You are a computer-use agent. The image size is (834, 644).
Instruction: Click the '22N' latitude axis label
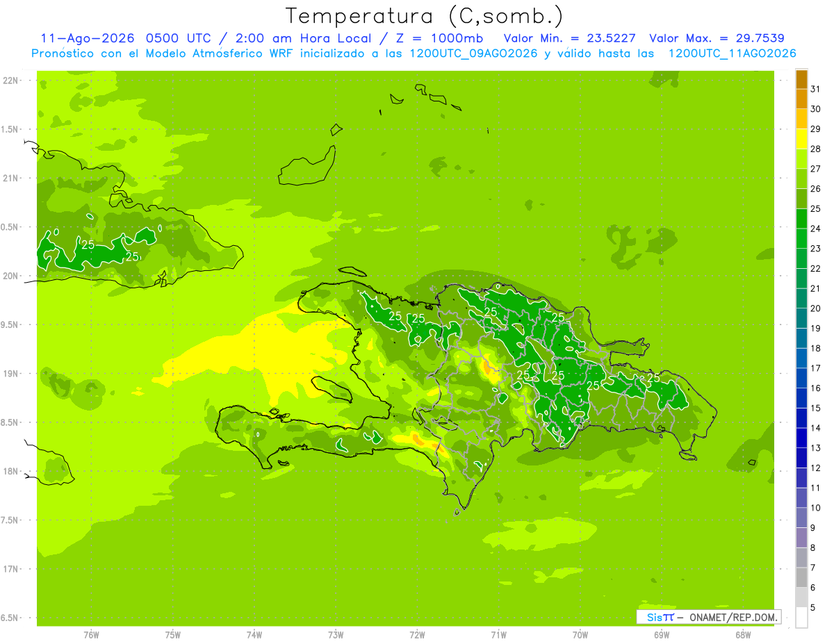[11, 81]
